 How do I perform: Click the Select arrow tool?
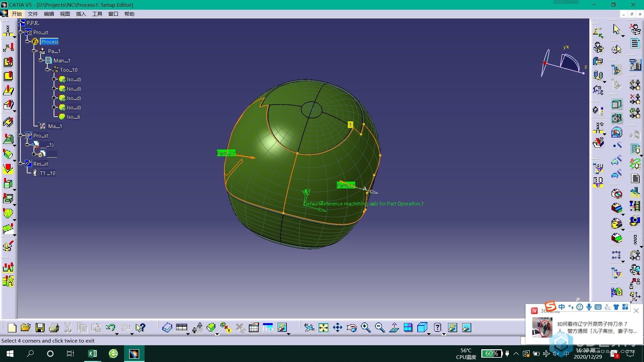point(616,29)
